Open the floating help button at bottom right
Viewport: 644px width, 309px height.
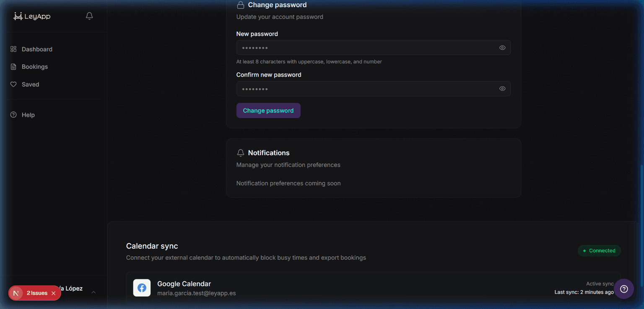(623, 289)
